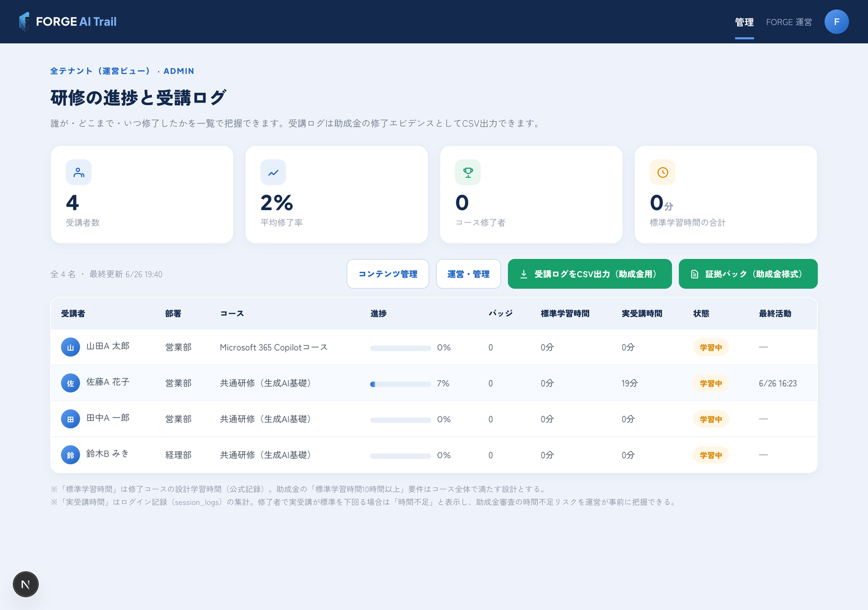Click 田中A 一郎's progress bar
The image size is (868, 610).
click(x=400, y=420)
